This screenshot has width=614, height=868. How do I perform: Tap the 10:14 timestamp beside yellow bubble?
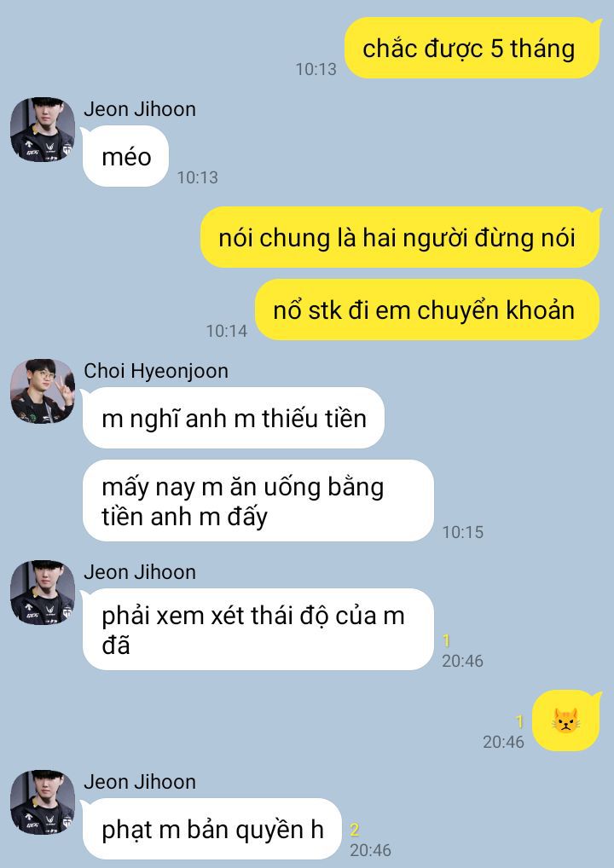coord(227,331)
